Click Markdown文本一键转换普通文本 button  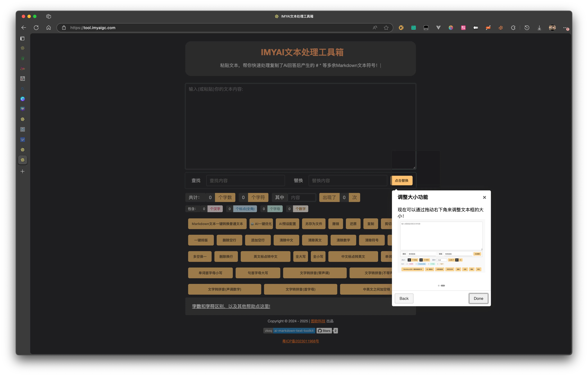pyautogui.click(x=217, y=224)
